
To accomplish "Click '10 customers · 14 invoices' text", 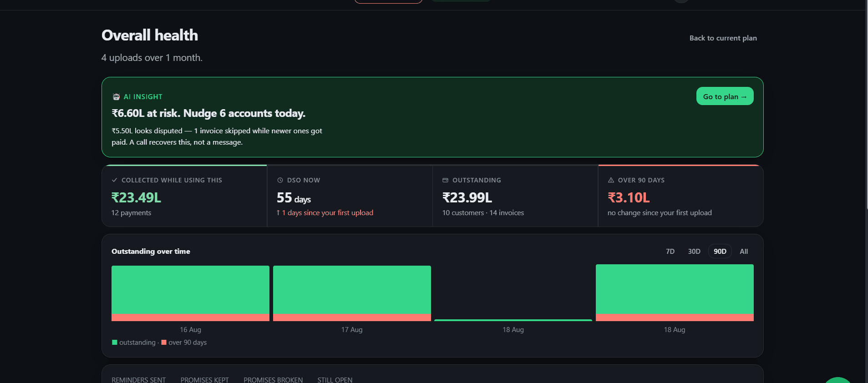I will (x=483, y=213).
